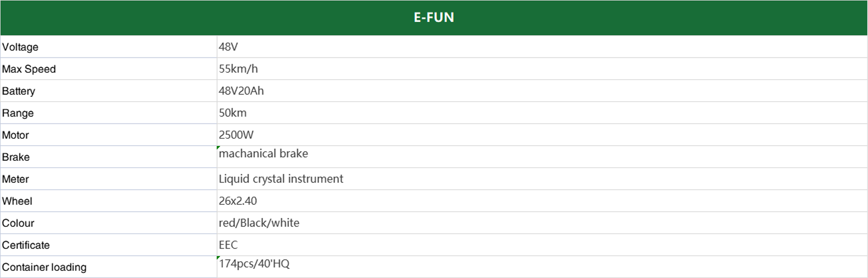
Task: Click the Range label cell
Action: point(108,113)
